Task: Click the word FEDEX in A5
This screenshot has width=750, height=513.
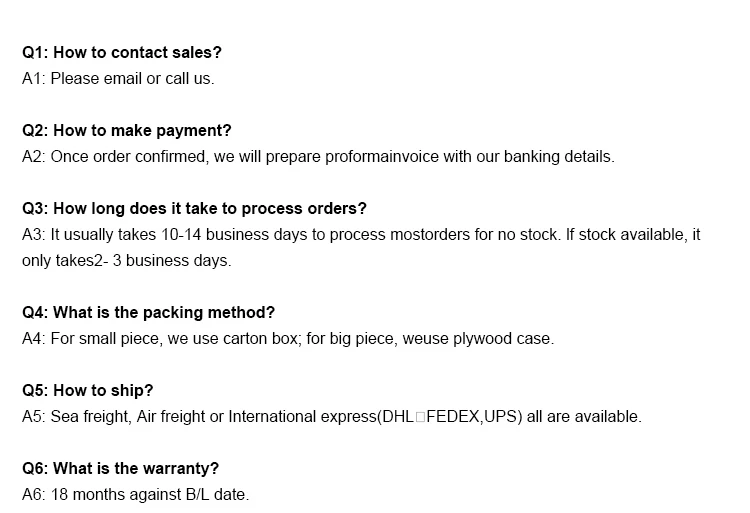Action: pos(453,416)
